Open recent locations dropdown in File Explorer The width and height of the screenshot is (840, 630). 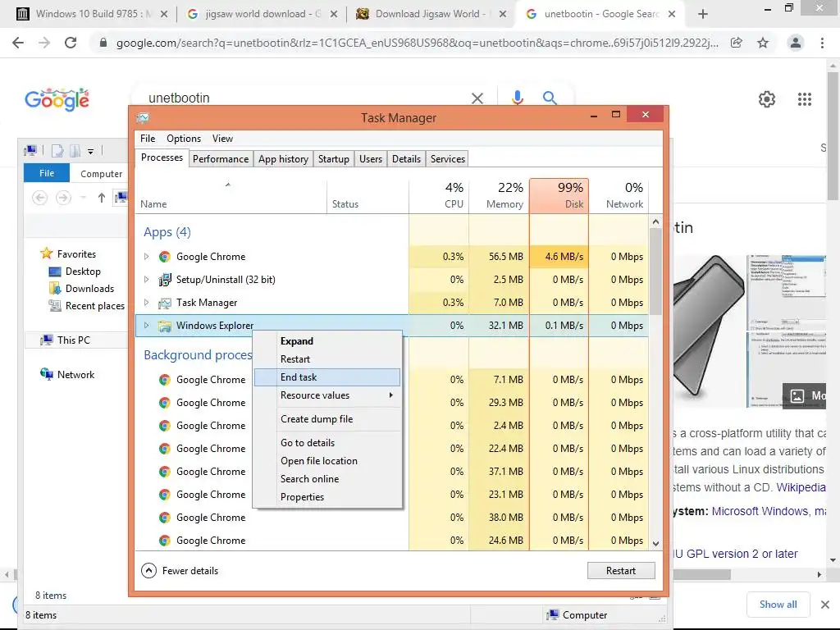pyautogui.click(x=83, y=198)
